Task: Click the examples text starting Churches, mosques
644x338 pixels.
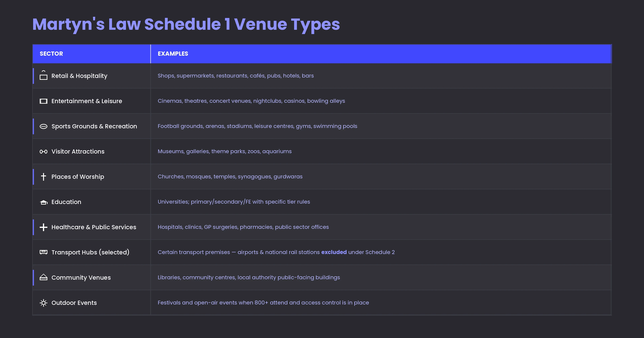Action: point(230,177)
